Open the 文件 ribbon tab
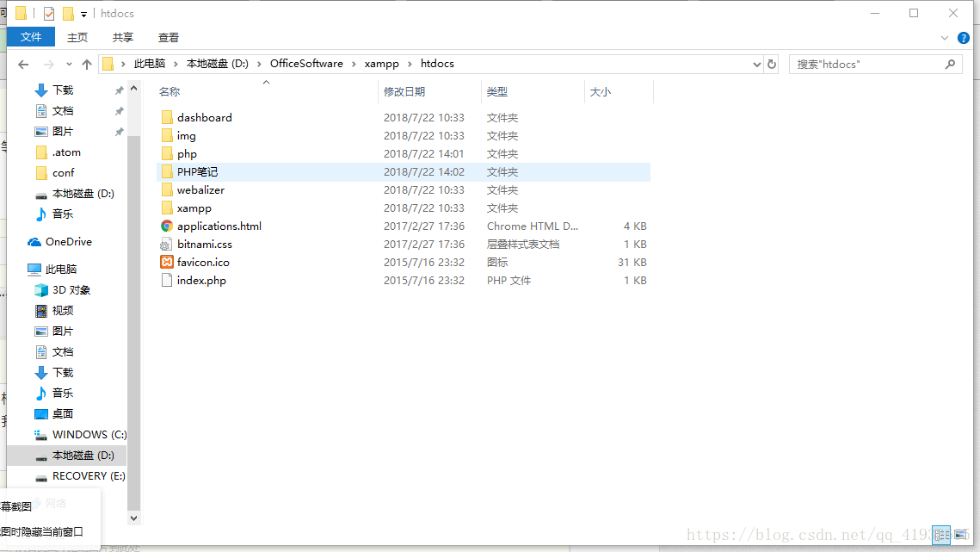 click(x=31, y=37)
